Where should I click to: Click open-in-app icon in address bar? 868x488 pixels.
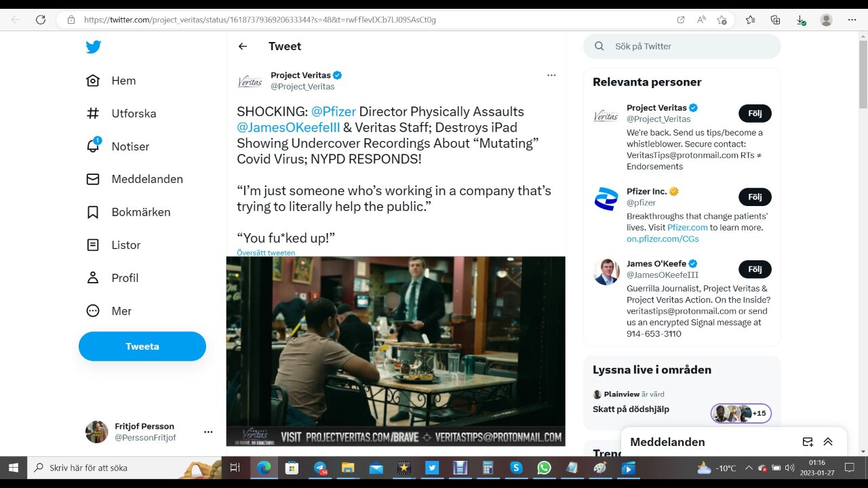pyautogui.click(x=681, y=20)
